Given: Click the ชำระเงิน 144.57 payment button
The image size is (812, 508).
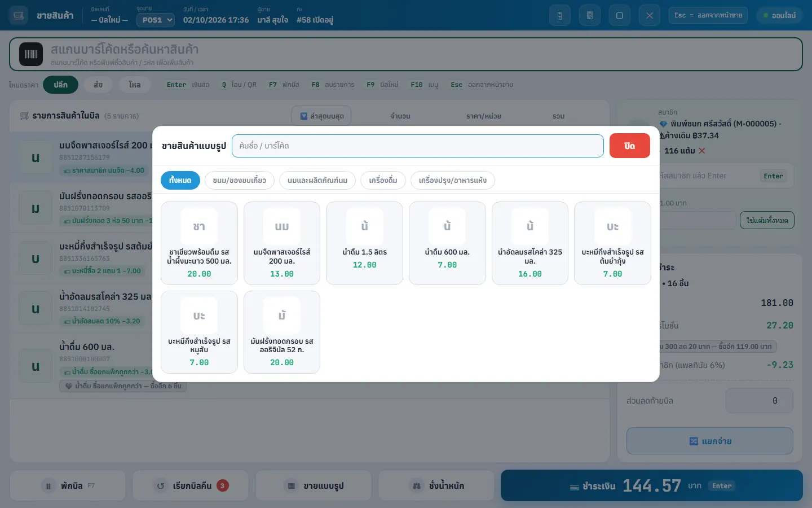Looking at the screenshot, I should (x=652, y=485).
